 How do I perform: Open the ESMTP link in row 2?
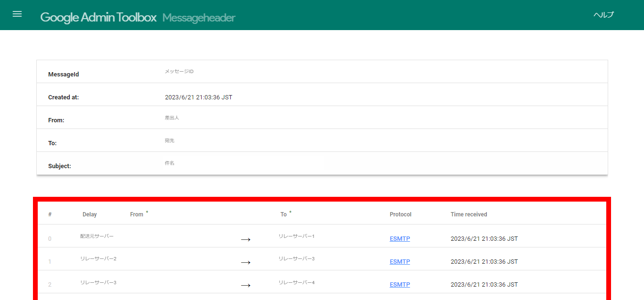pos(400,285)
